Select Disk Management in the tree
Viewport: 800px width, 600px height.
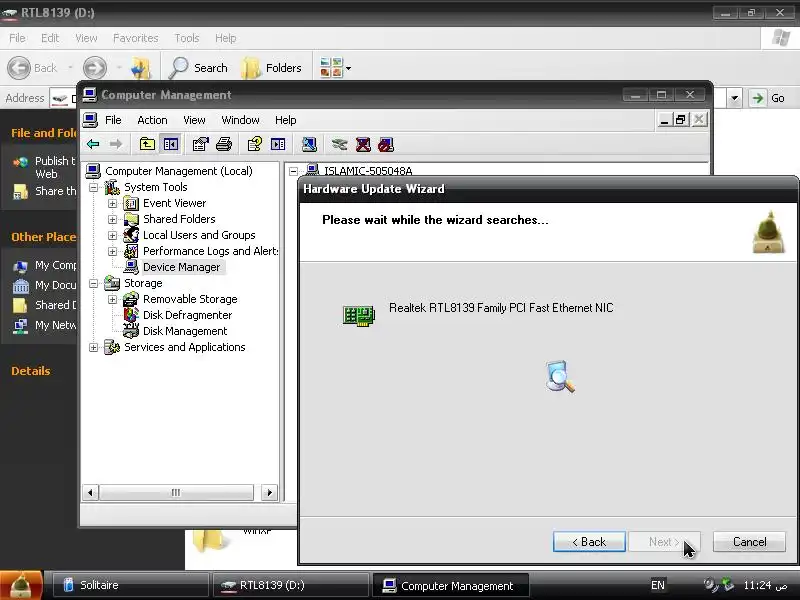coord(185,331)
